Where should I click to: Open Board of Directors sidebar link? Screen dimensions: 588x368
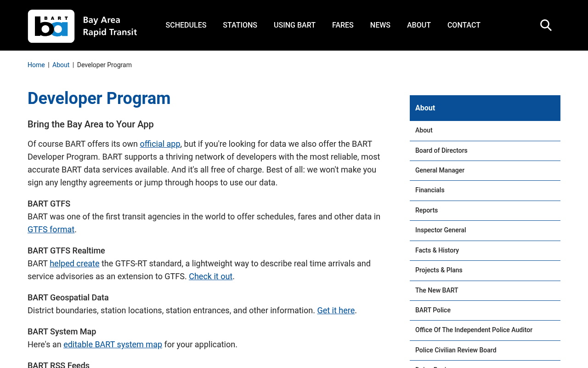[485, 150]
